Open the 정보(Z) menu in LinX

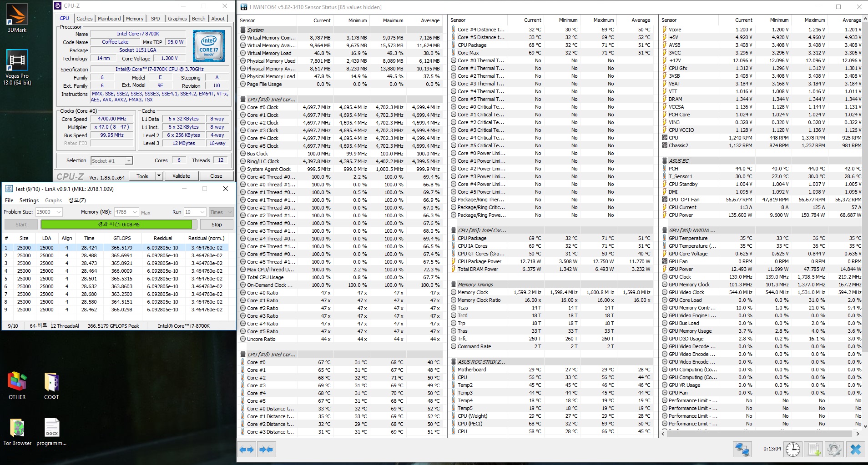[x=77, y=200]
